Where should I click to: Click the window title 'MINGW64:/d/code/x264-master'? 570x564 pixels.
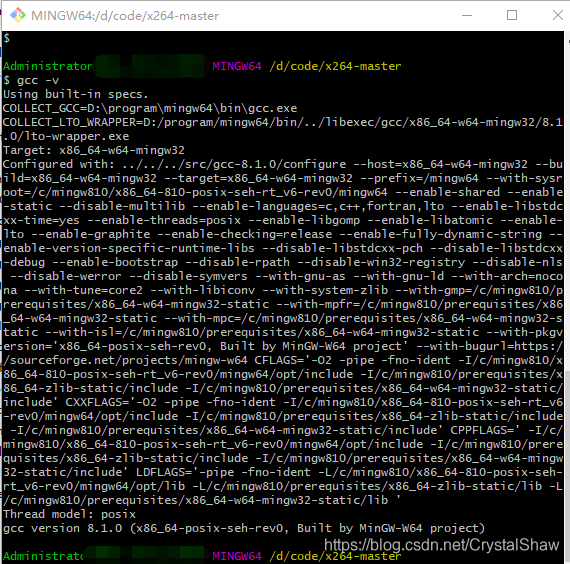125,16
